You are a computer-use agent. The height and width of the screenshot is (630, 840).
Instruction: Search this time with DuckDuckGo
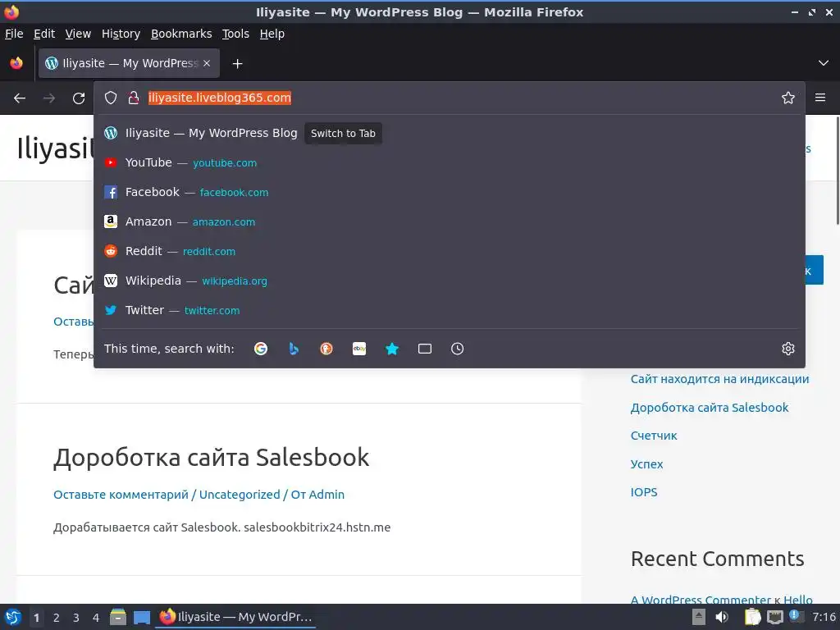(x=326, y=349)
